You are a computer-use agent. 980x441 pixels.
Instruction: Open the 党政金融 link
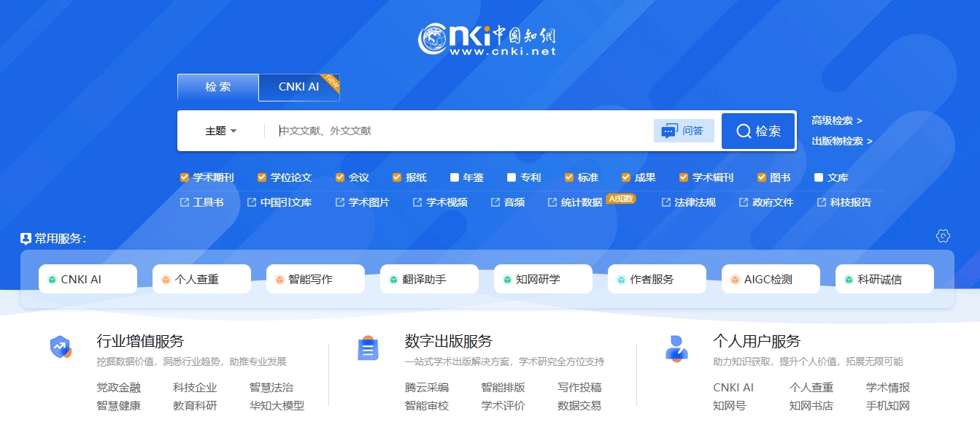[x=119, y=388]
